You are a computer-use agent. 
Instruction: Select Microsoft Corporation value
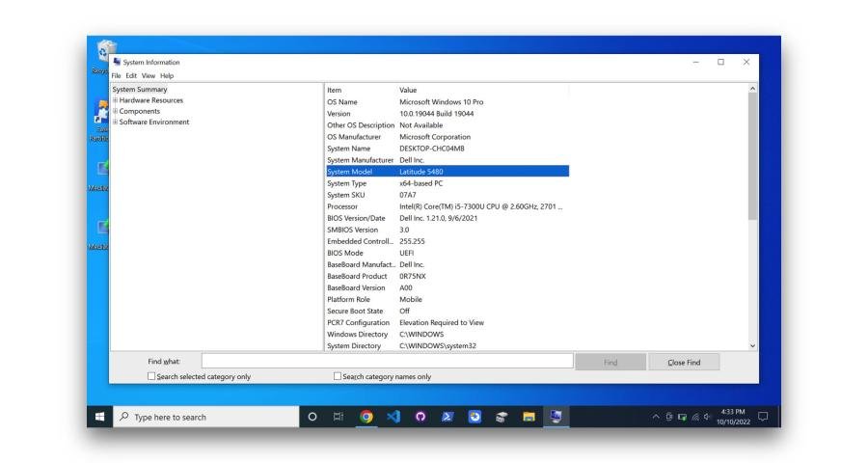point(435,137)
